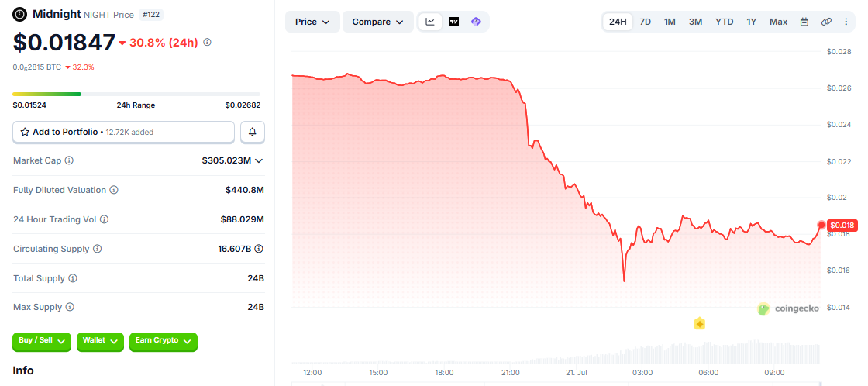
Task: Copy the chart link icon
Action: tap(826, 22)
